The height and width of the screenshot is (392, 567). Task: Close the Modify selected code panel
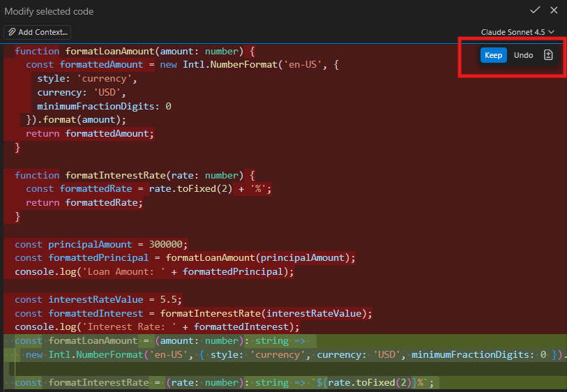(x=554, y=10)
